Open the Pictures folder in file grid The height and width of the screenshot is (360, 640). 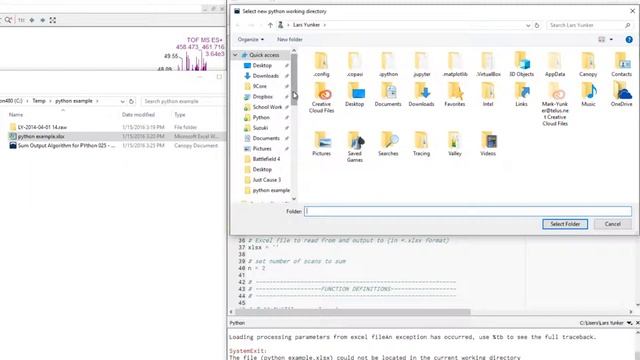click(x=321, y=144)
